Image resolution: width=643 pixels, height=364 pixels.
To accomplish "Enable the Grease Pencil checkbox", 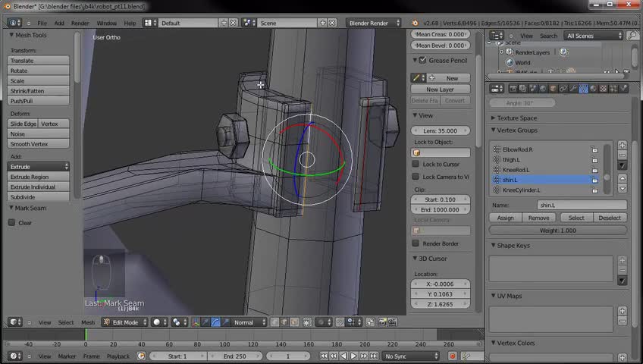I will tap(422, 61).
